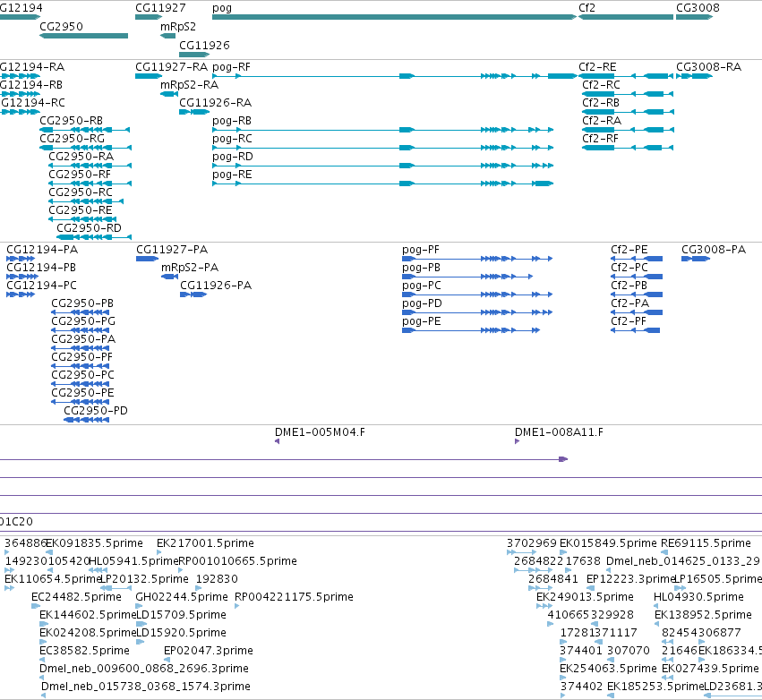Select CG11927 gene label
The width and height of the screenshot is (762, 700).
pos(160,8)
